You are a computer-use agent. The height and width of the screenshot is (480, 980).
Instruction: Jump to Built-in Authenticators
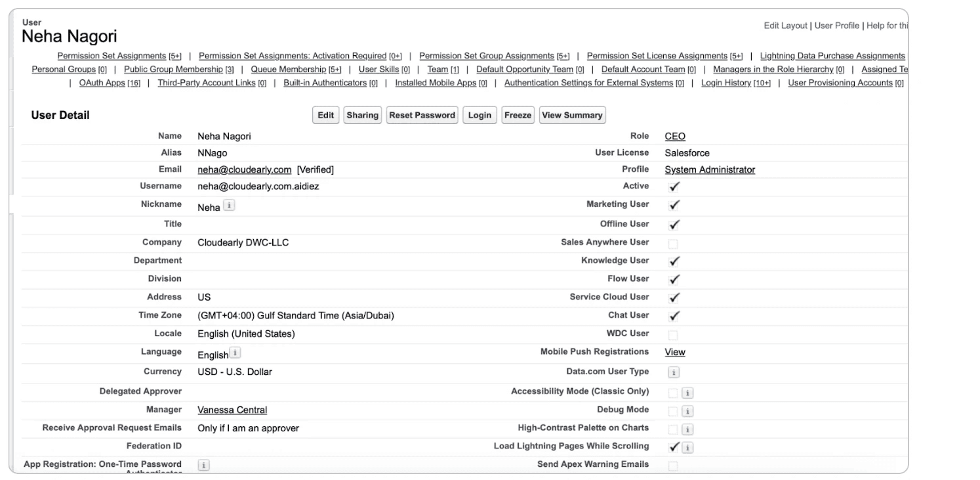click(331, 83)
